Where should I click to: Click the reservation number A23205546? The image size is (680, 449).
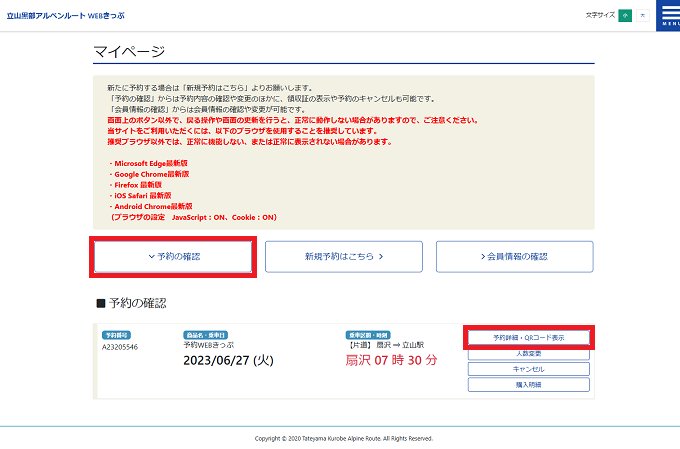click(x=120, y=347)
